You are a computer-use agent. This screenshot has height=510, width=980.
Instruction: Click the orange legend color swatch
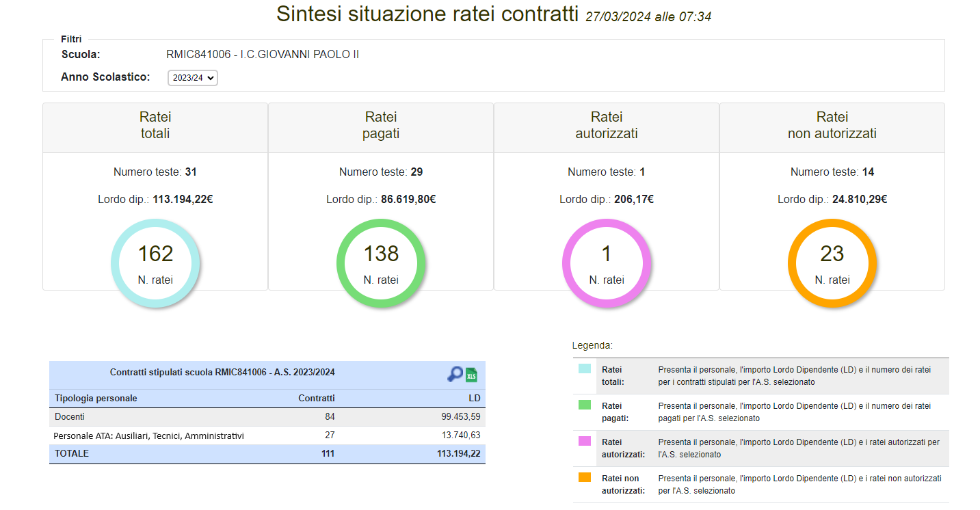(584, 477)
